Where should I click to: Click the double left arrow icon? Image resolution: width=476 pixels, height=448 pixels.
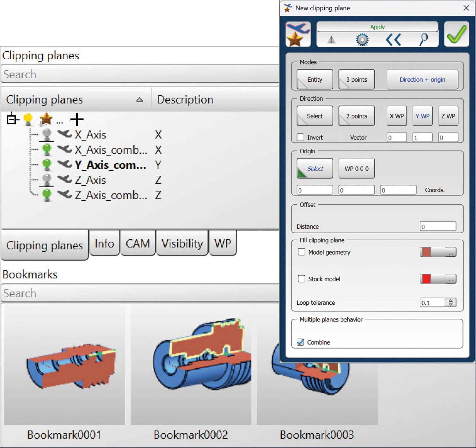tap(393, 40)
